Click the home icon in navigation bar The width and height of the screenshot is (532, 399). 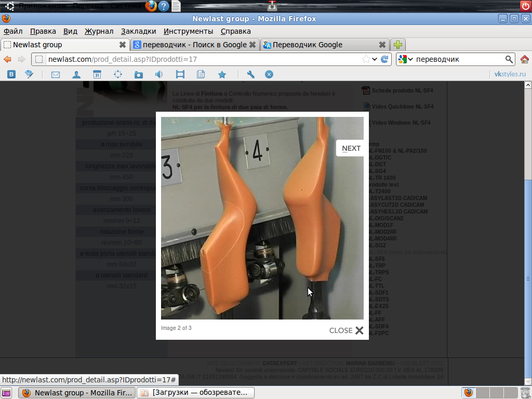click(x=525, y=59)
